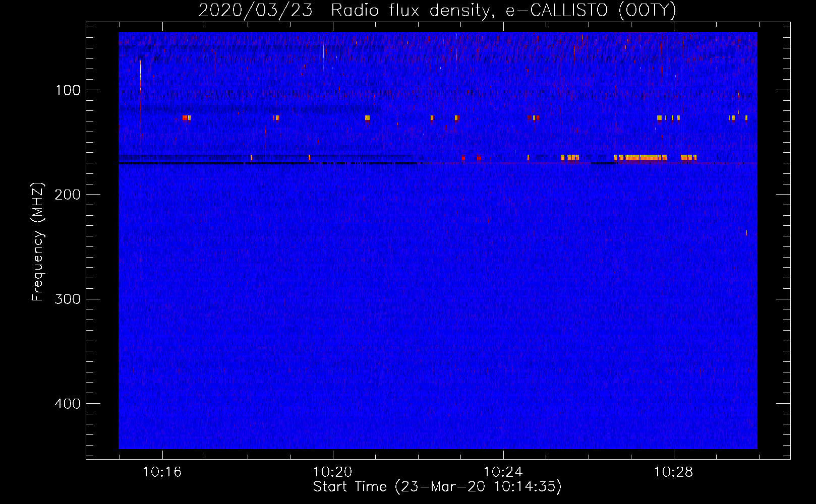Click the 10:24 time tick label
The width and height of the screenshot is (816, 504).
[x=503, y=472]
